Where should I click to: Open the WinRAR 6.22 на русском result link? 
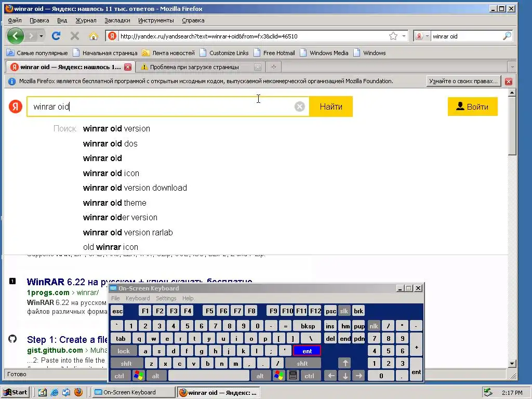tap(139, 282)
